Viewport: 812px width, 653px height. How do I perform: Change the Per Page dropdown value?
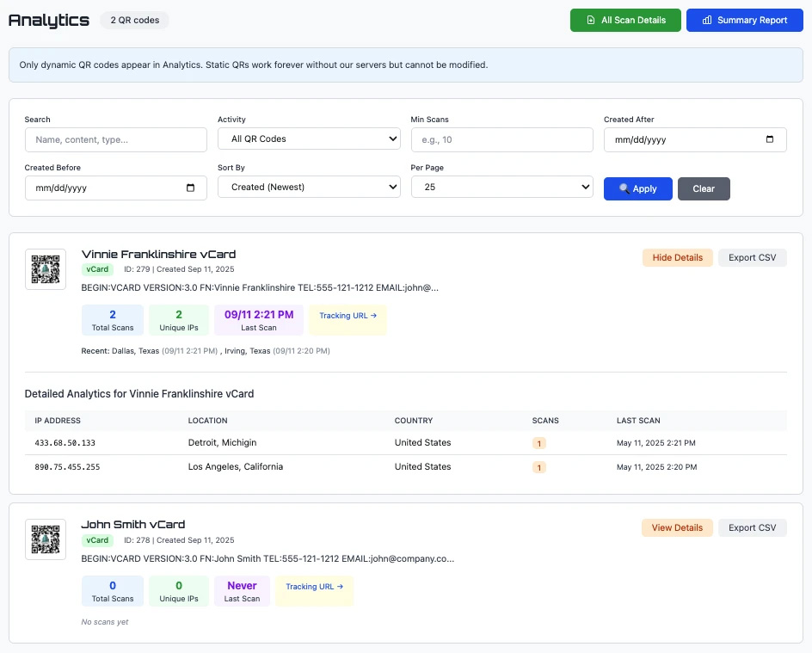point(501,188)
